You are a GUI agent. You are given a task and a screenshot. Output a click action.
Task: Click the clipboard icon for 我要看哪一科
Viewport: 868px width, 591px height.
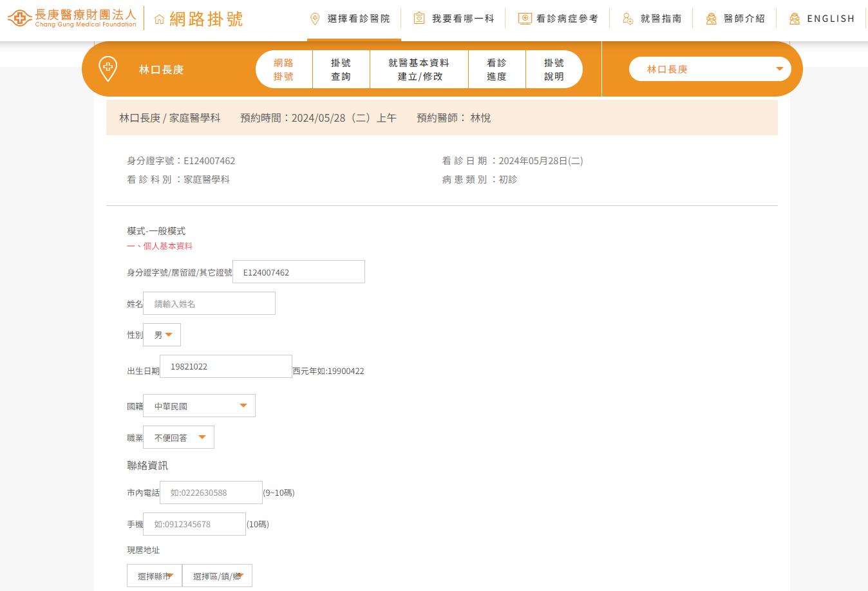(x=419, y=18)
